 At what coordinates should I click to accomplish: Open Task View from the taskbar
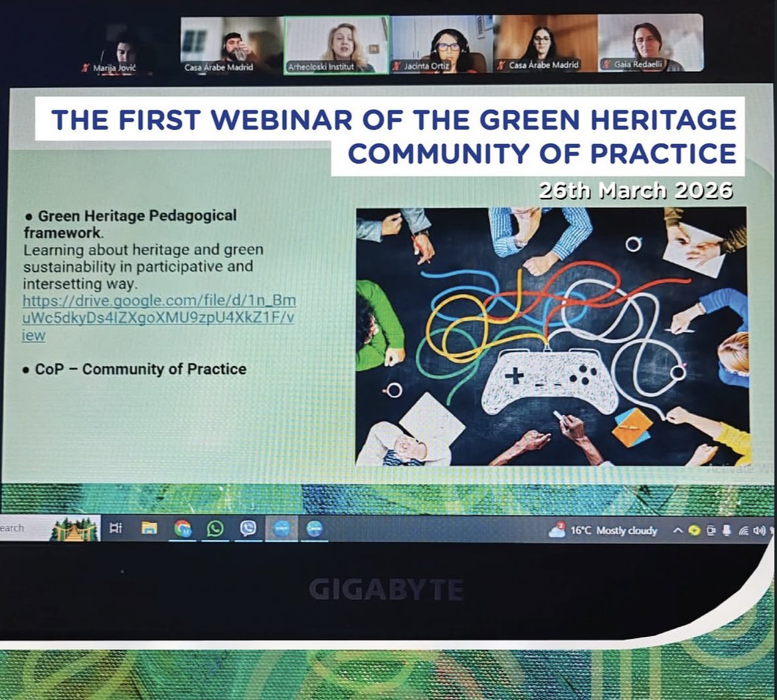(x=116, y=529)
